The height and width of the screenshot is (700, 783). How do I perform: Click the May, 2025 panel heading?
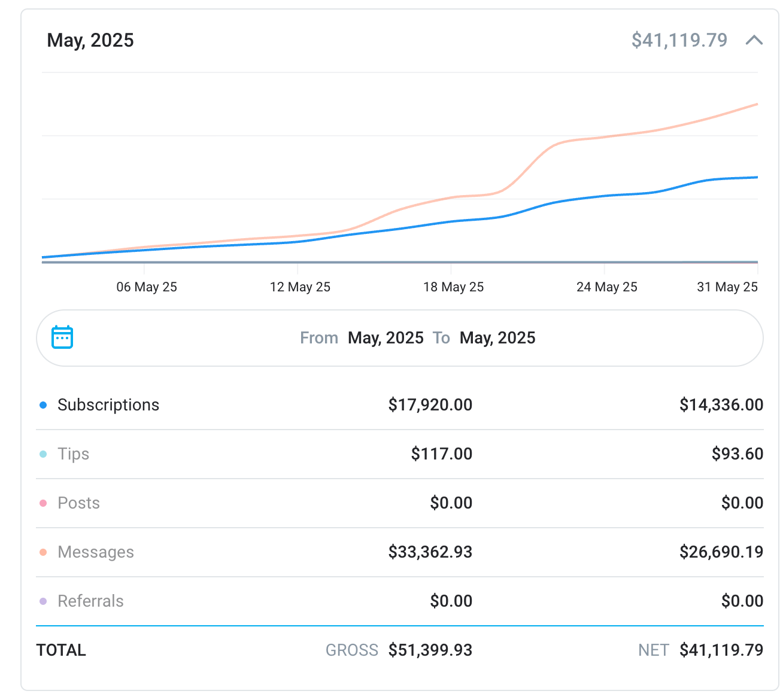coord(90,40)
